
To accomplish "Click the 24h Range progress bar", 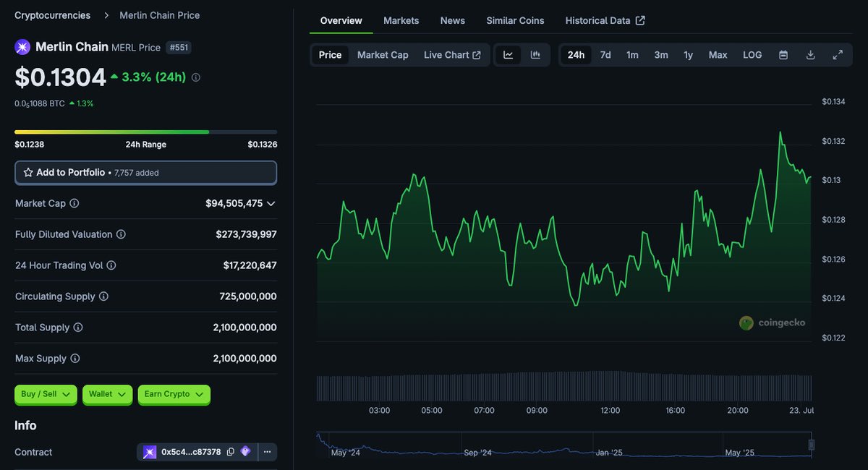I will [x=145, y=132].
